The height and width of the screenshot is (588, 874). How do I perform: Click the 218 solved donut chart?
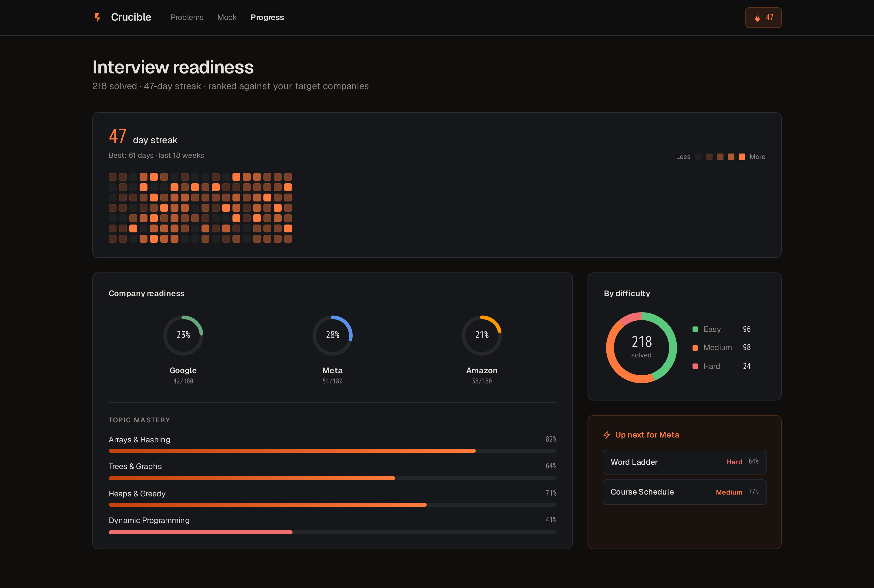pyautogui.click(x=642, y=348)
